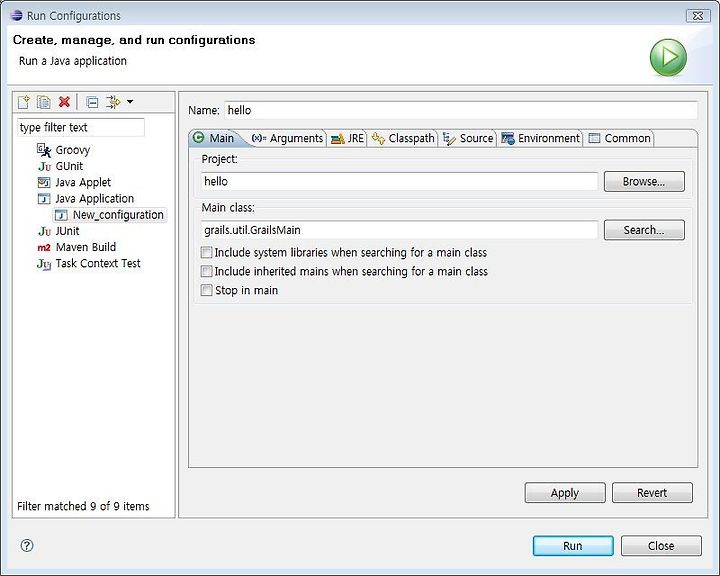Select Java Application tree node

(x=95, y=198)
